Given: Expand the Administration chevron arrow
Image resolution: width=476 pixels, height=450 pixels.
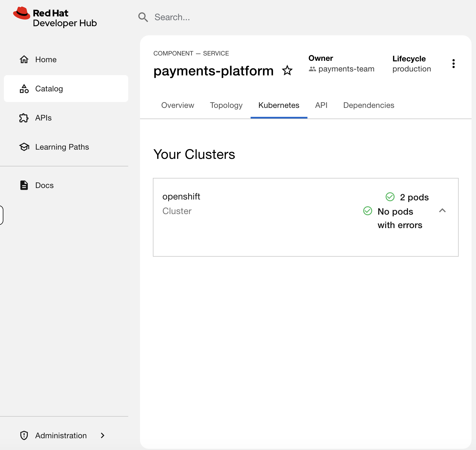Looking at the screenshot, I should [x=102, y=435].
